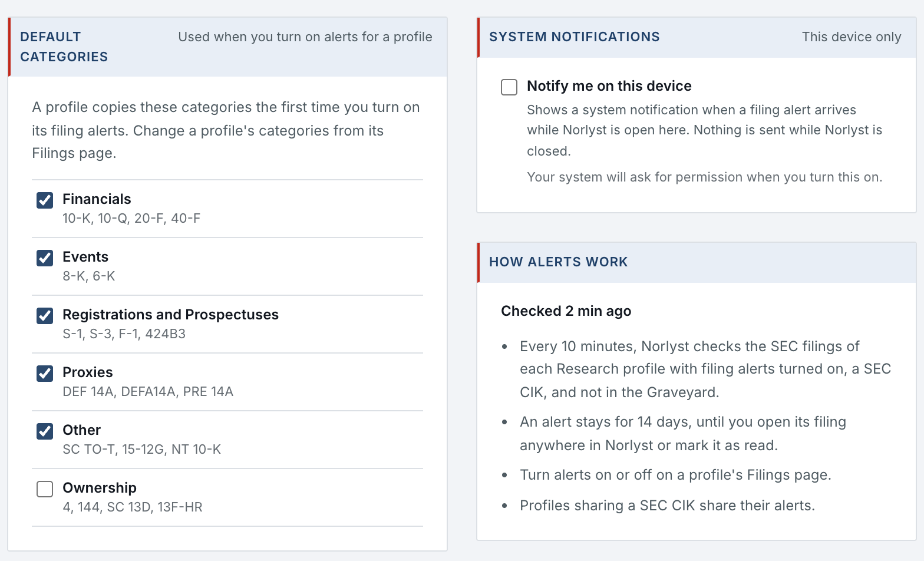
Task: Enable the Ownership category checkbox
Action: point(45,489)
